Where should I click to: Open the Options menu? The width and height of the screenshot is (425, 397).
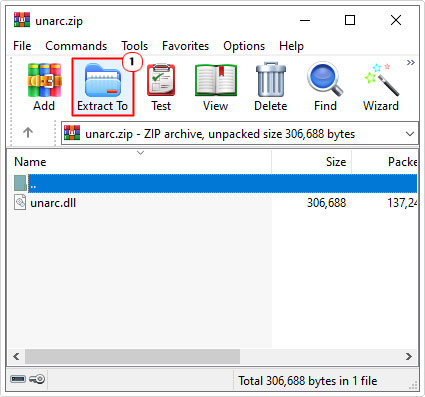tap(244, 46)
